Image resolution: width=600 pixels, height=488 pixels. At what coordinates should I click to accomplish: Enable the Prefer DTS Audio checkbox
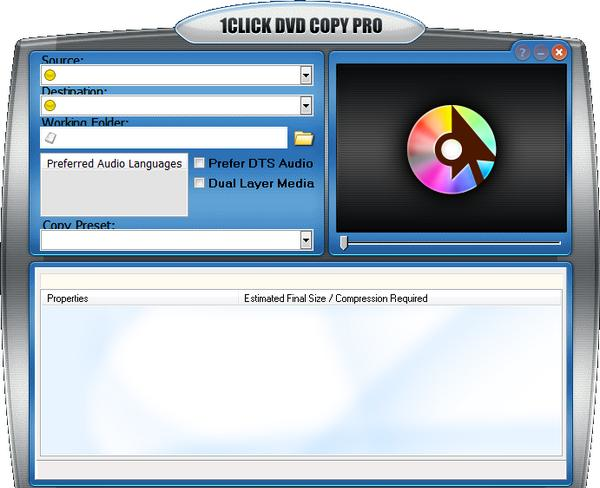199,163
